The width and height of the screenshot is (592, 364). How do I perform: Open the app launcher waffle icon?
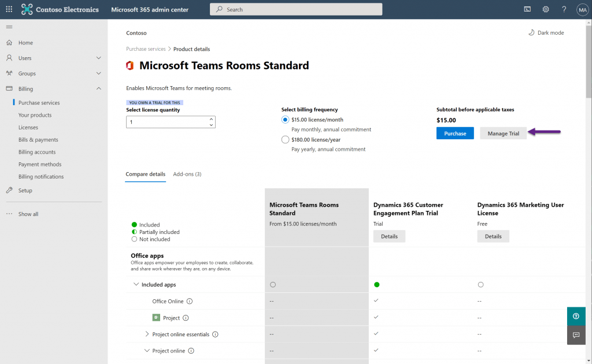9,9
